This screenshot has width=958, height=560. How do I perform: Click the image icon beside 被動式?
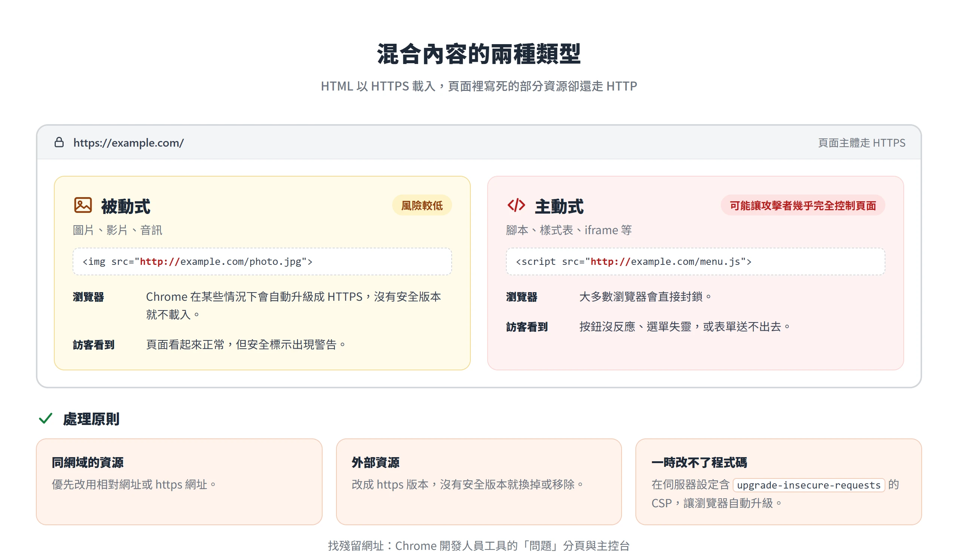coord(83,205)
